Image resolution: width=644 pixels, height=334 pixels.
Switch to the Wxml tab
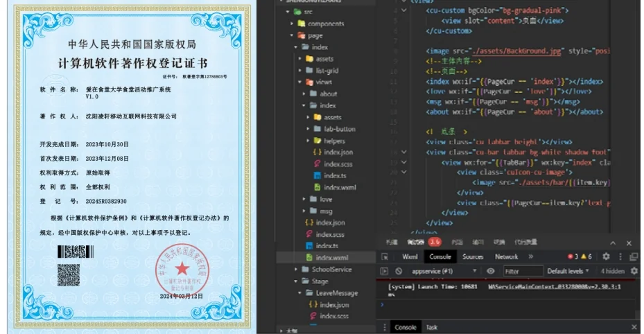pos(410,257)
